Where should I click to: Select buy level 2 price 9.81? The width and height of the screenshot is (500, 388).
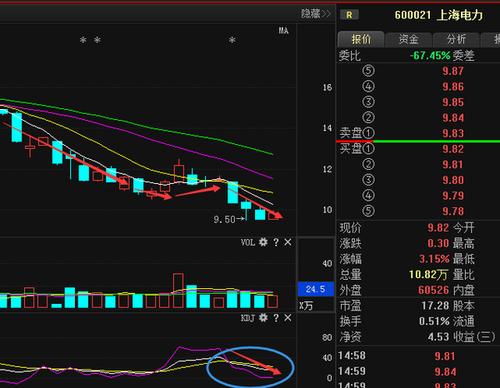453,165
